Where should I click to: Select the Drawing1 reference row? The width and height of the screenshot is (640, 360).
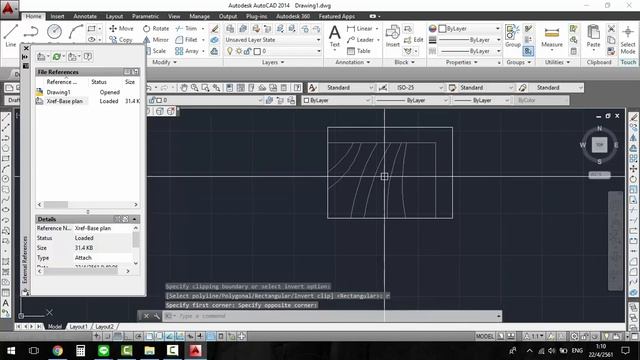[x=87, y=92]
